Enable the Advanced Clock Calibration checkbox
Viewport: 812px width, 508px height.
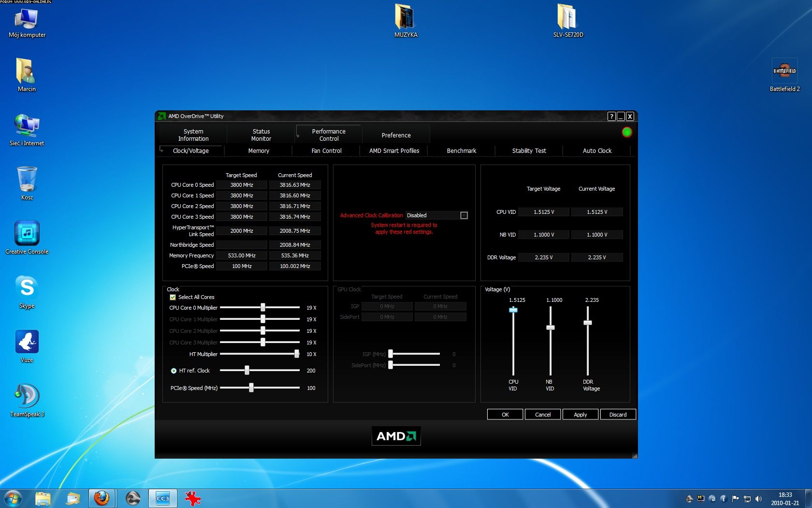click(x=464, y=215)
